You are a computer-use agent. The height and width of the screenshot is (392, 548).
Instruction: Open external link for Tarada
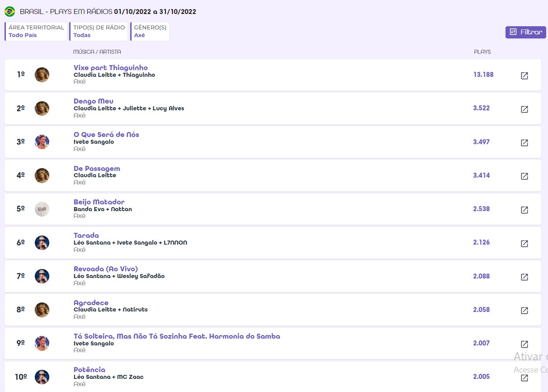pyautogui.click(x=524, y=243)
